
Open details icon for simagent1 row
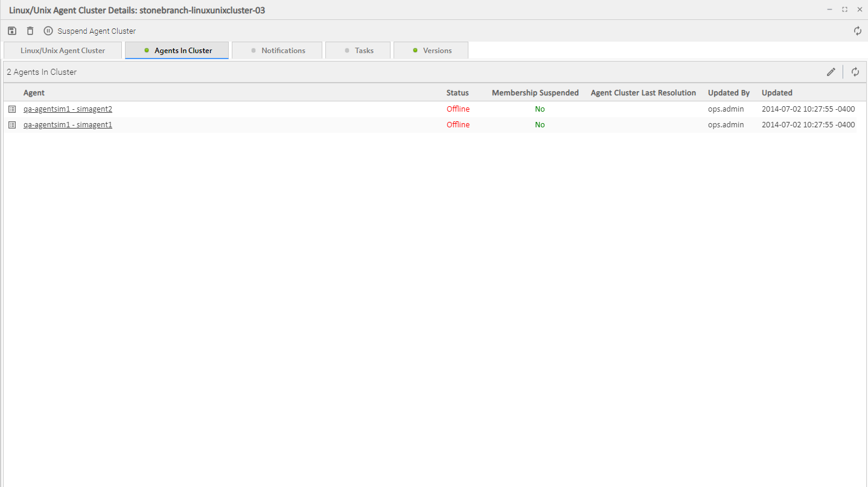12,125
